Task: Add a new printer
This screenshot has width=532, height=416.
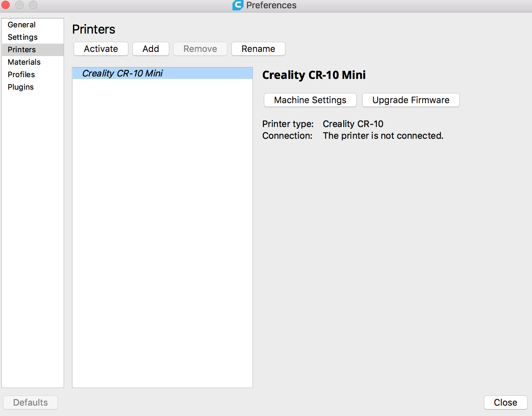Action: tap(151, 49)
